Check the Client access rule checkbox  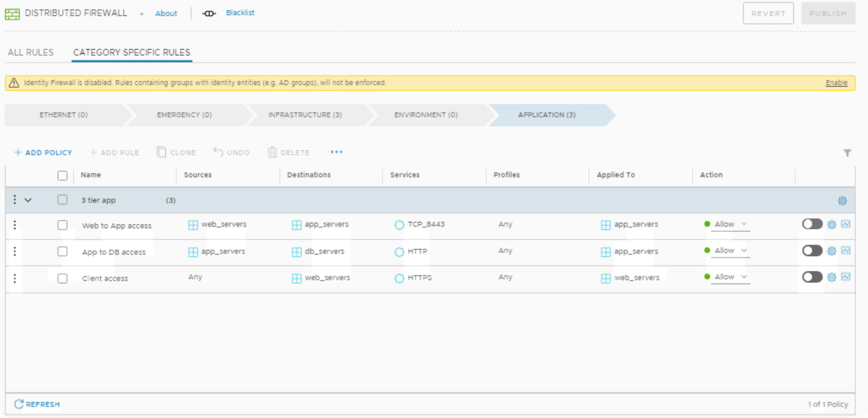[x=62, y=279]
